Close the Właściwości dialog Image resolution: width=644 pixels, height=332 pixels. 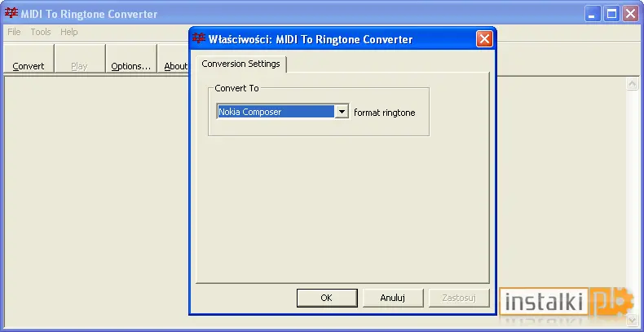click(x=484, y=39)
